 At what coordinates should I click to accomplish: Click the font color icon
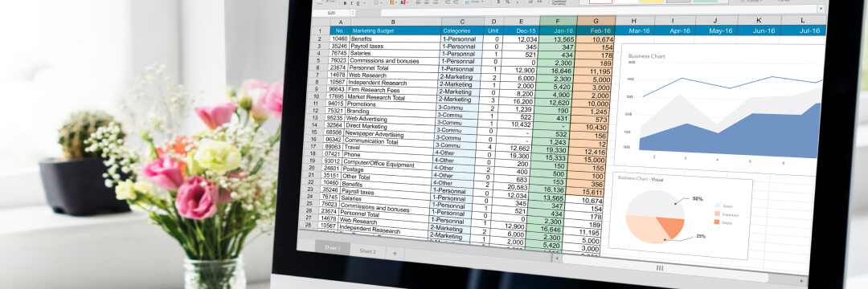403,2
